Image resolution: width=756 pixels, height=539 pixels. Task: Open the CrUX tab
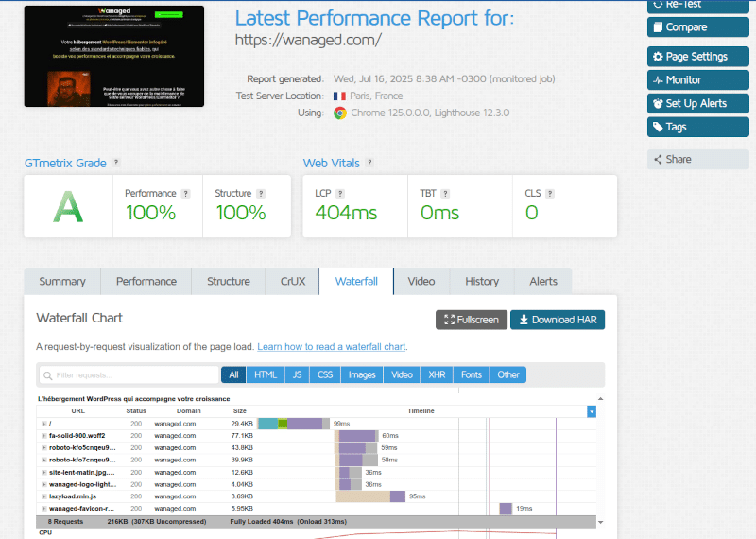[x=292, y=282]
